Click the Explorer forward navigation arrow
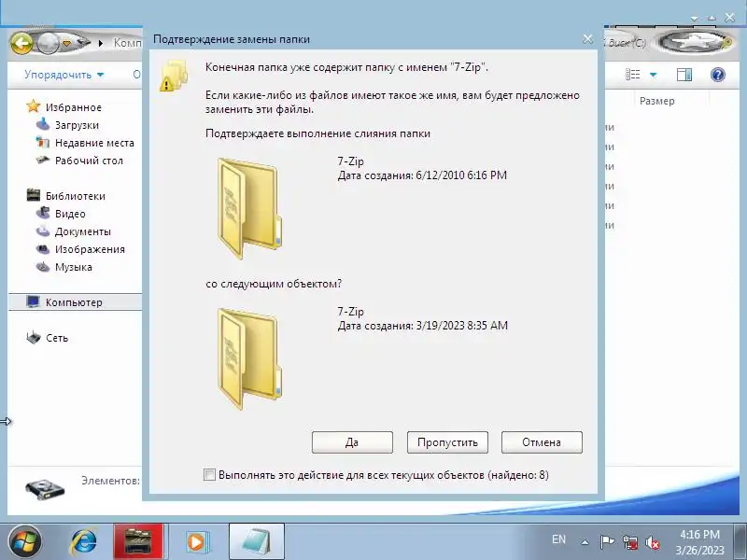Image resolution: width=747 pixels, height=560 pixels. click(48, 44)
